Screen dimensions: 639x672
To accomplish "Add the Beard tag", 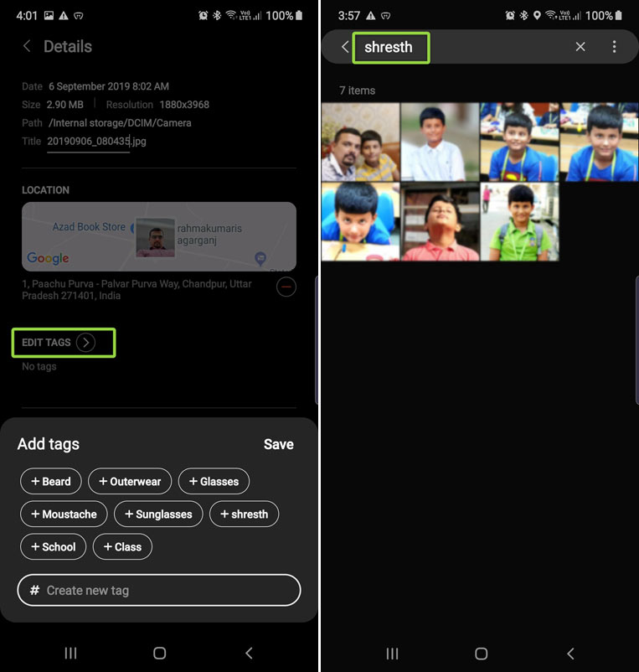I will pos(51,481).
